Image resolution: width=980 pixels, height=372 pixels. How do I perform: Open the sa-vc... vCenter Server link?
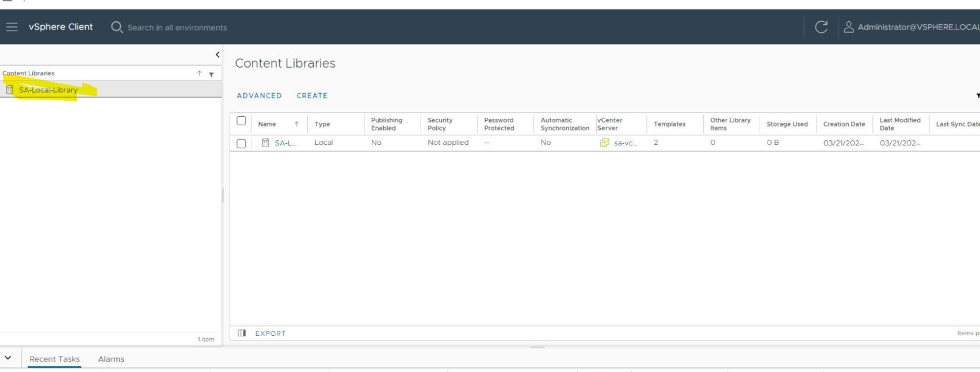click(x=626, y=143)
